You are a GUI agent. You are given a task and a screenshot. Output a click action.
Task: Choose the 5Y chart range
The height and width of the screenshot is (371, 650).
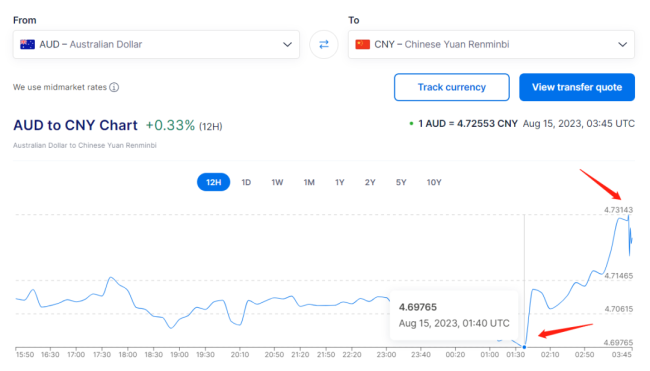click(401, 182)
